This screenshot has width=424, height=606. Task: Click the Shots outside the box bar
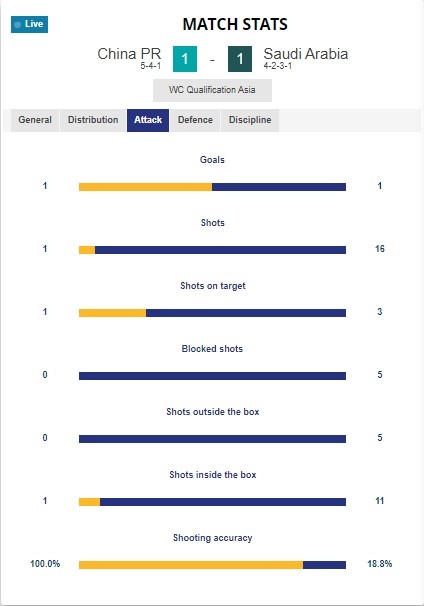point(212,439)
